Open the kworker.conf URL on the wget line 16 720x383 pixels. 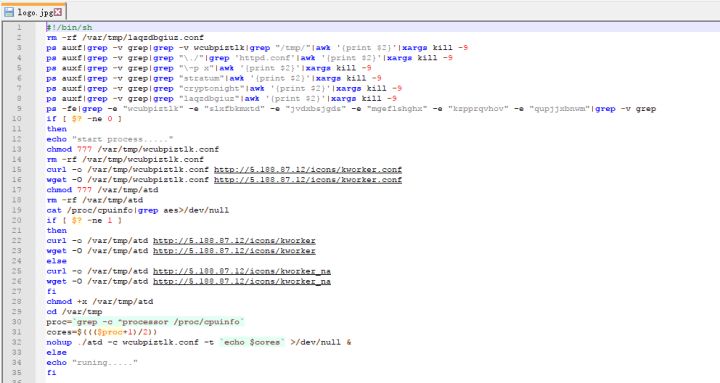click(x=308, y=180)
